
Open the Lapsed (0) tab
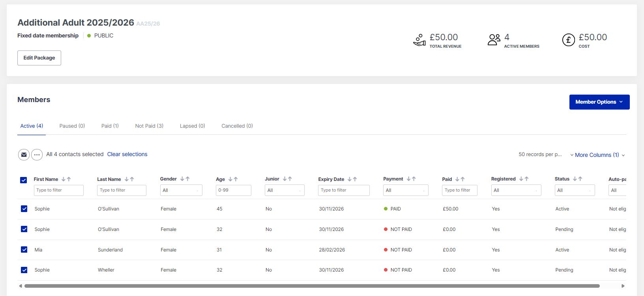point(192,126)
